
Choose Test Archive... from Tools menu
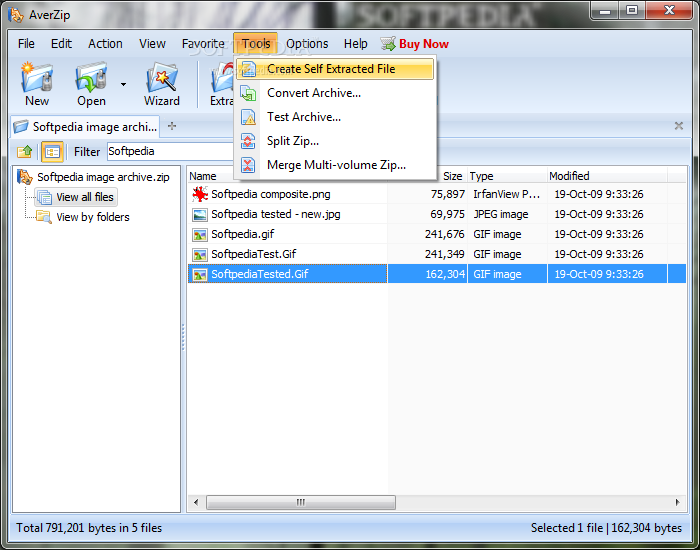[335, 117]
